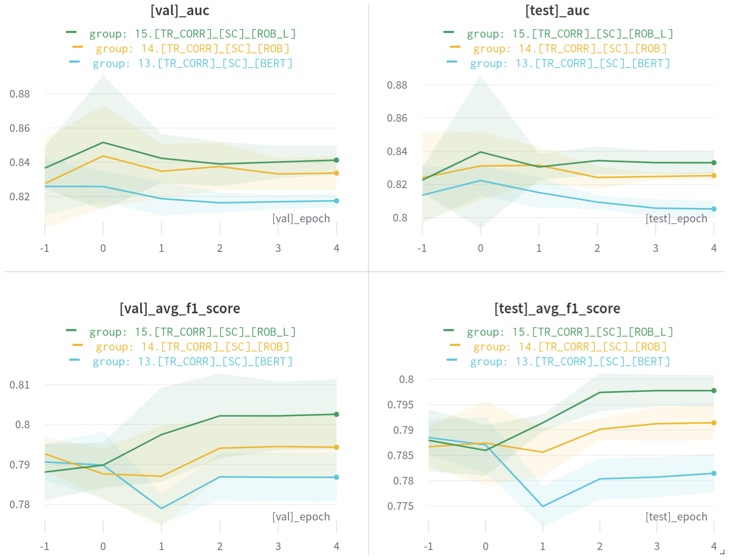Click green endpoint marker on [val]_auc line
Viewport: 732px width, 560px height.
(x=336, y=160)
